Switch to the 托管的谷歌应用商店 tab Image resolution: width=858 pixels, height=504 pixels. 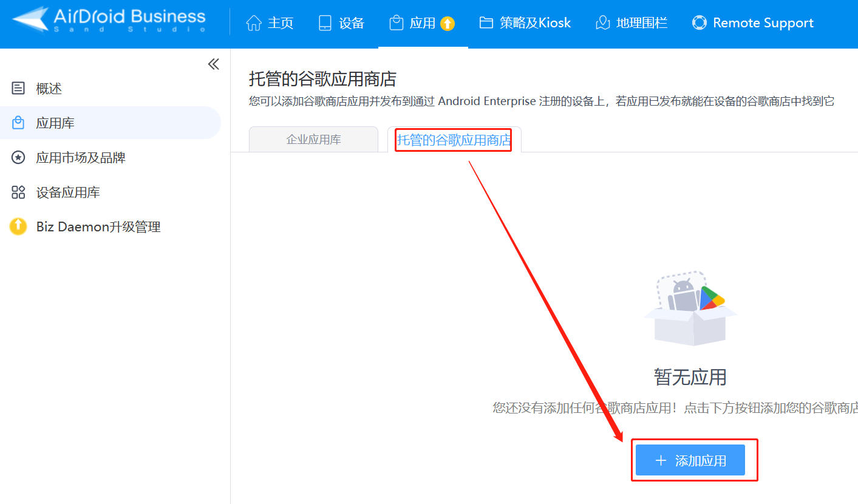pyautogui.click(x=454, y=140)
